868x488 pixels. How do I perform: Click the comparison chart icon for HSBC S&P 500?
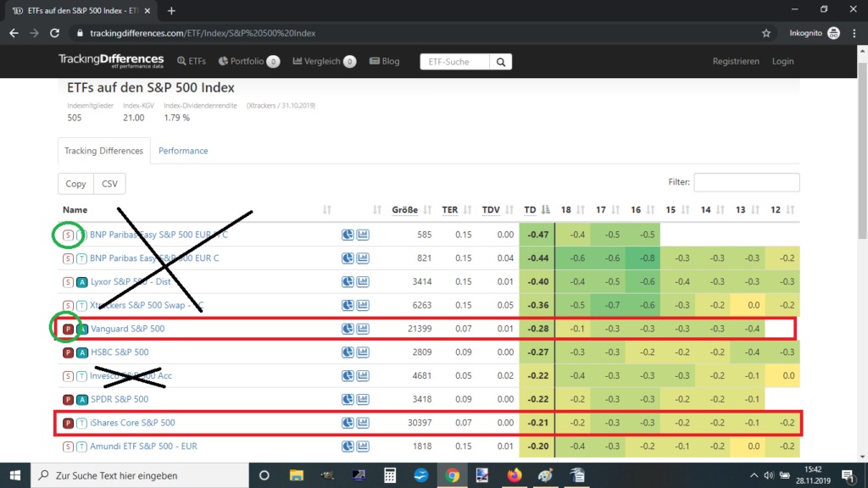(363, 352)
